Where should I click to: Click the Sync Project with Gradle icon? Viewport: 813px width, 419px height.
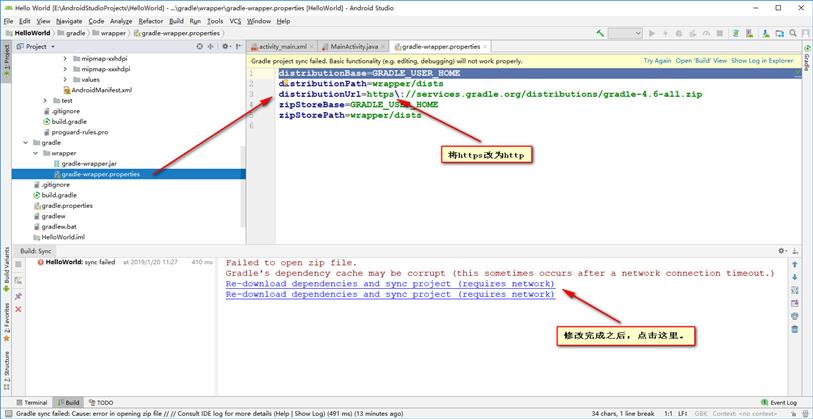tap(736, 33)
